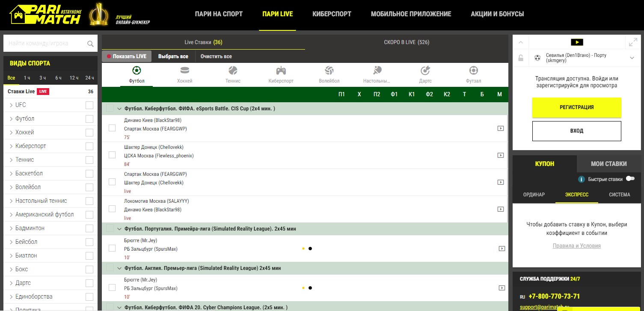The image size is (644, 311).
Task: Open the Севилья - Порту match dropdown
Action: [632, 58]
